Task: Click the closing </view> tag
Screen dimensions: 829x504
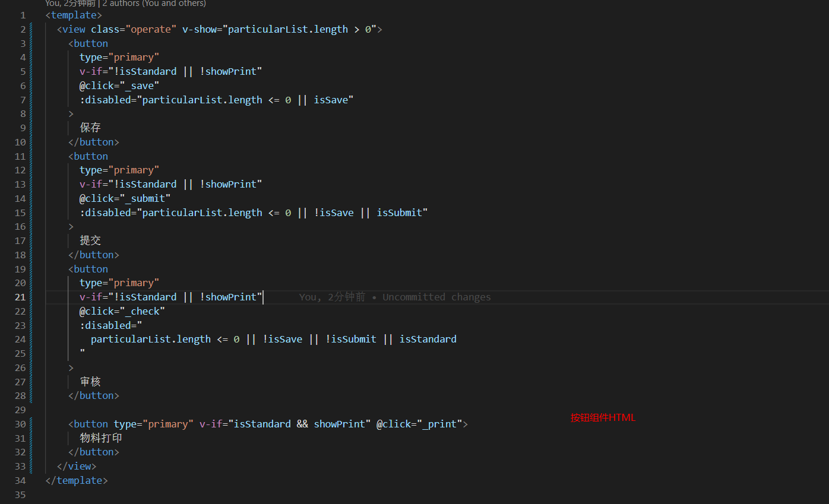Action: (76, 466)
